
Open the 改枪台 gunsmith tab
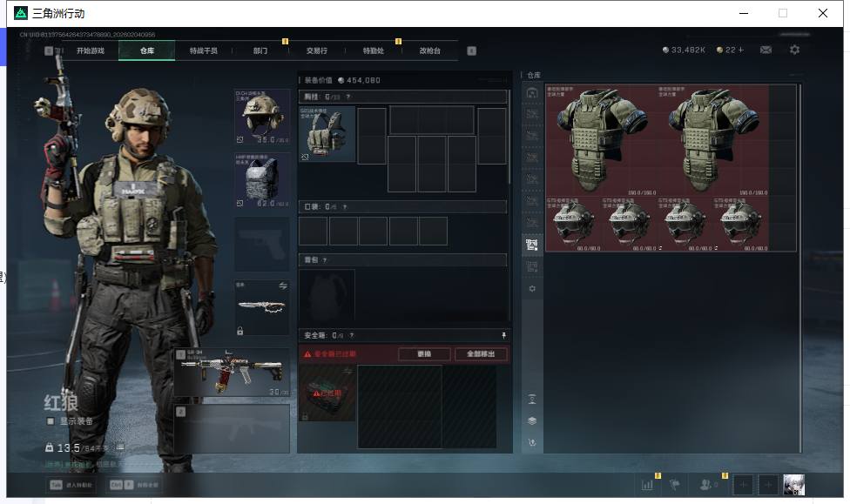tap(429, 50)
